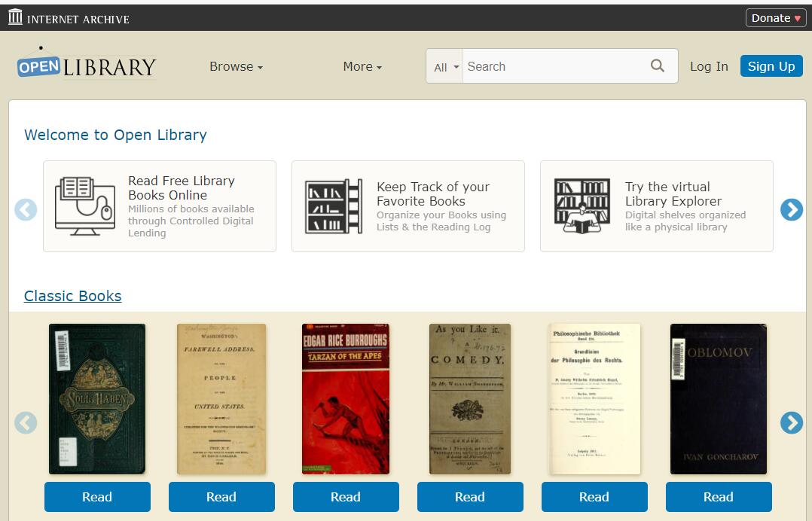Open the Philosophie des Rechts book cover
This screenshot has height=521, width=812.
coord(594,399)
